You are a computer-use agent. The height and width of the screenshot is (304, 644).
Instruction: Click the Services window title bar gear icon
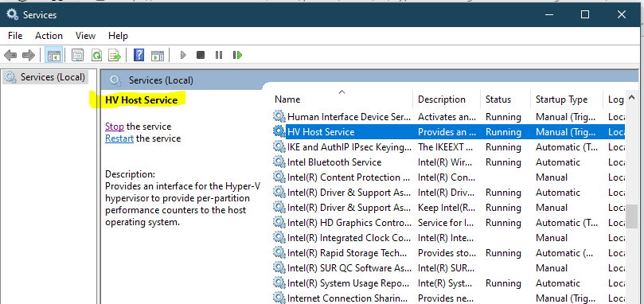tap(12, 15)
